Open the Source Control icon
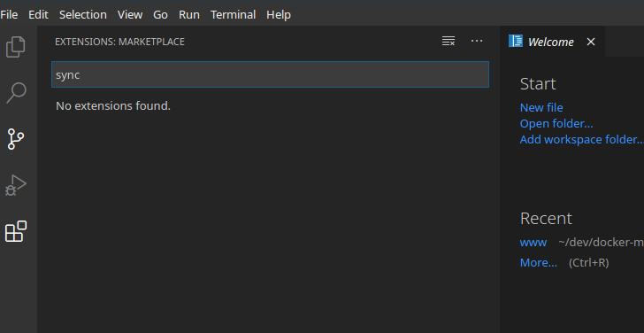The image size is (644, 333). [x=16, y=139]
